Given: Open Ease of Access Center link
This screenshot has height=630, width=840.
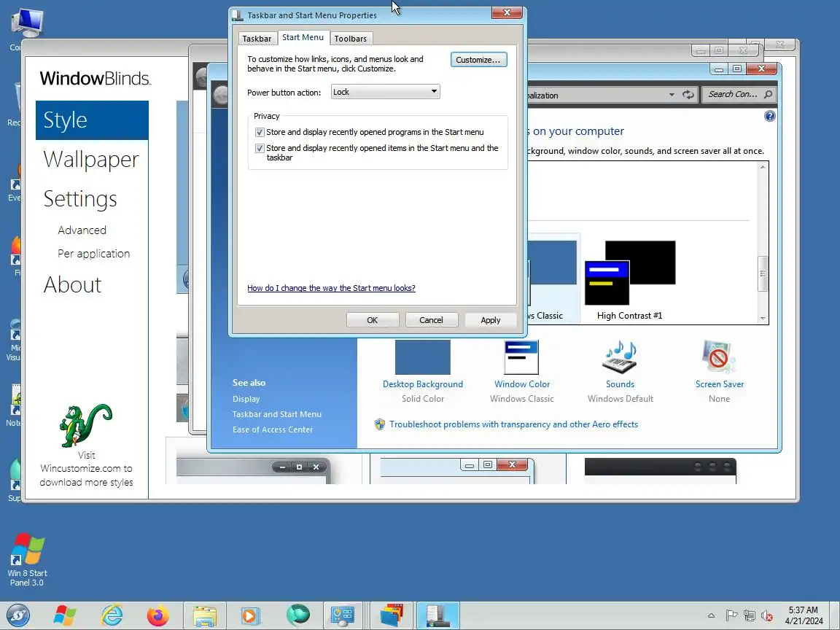Looking at the screenshot, I should pyautogui.click(x=273, y=429).
